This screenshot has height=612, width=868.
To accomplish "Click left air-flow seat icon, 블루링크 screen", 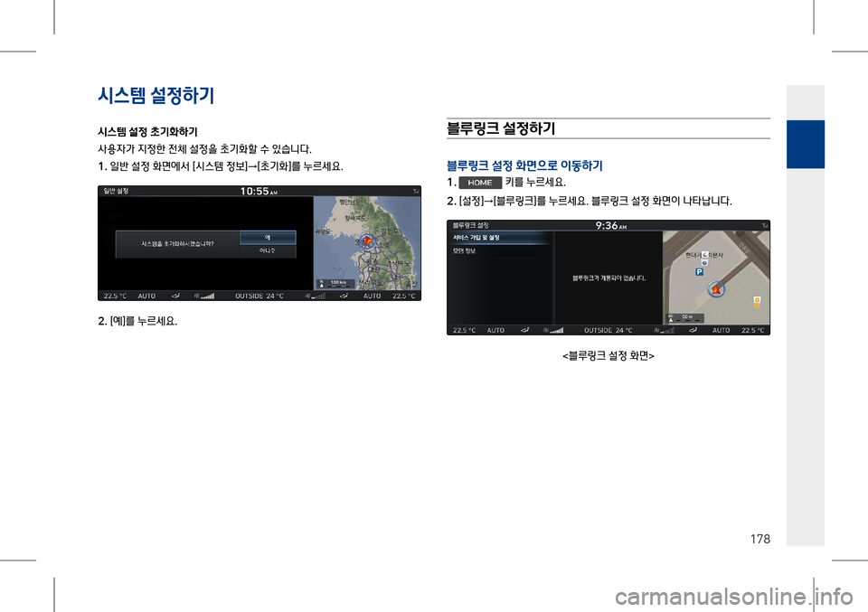I will [524, 330].
